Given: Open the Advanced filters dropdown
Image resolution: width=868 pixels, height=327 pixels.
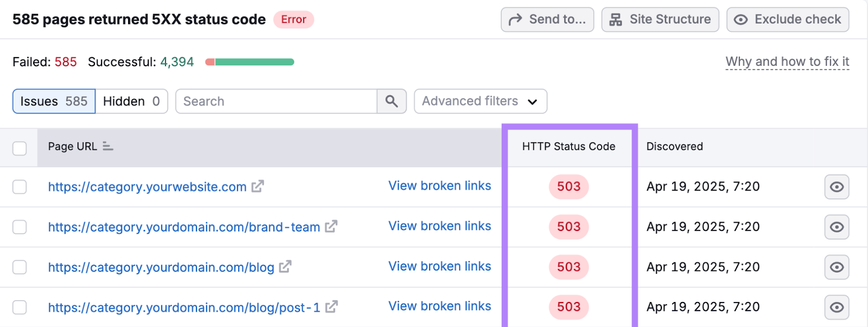Looking at the screenshot, I should 480,101.
